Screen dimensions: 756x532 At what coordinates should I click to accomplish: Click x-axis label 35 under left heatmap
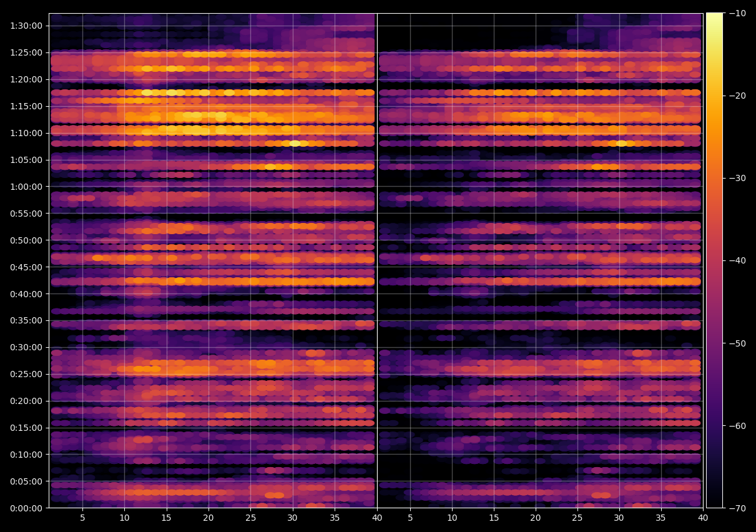tap(335, 518)
